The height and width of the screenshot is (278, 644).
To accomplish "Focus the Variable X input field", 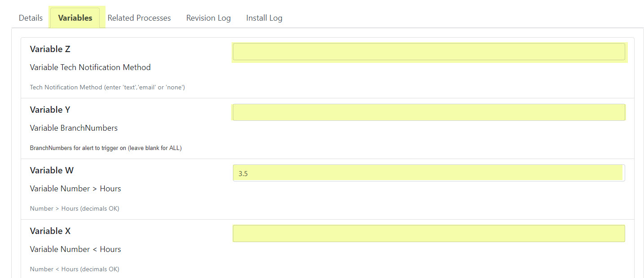I will point(429,234).
